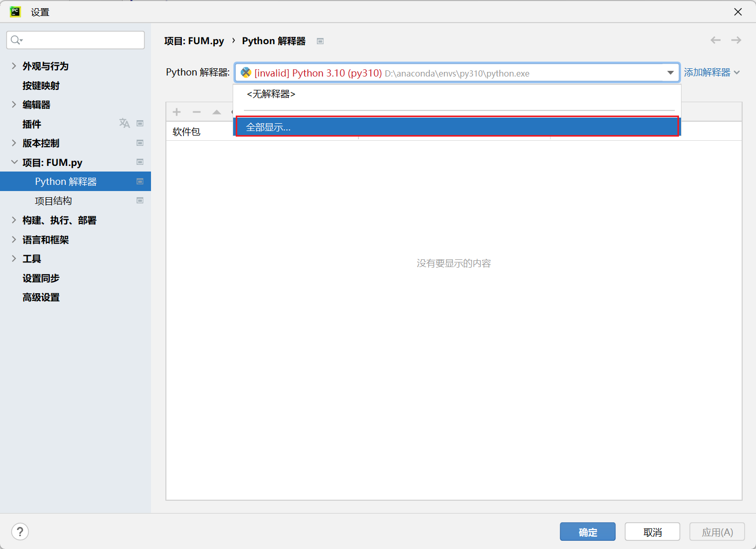Collapse the 项目: FUM.py section
This screenshot has height=549, width=756.
14,162
